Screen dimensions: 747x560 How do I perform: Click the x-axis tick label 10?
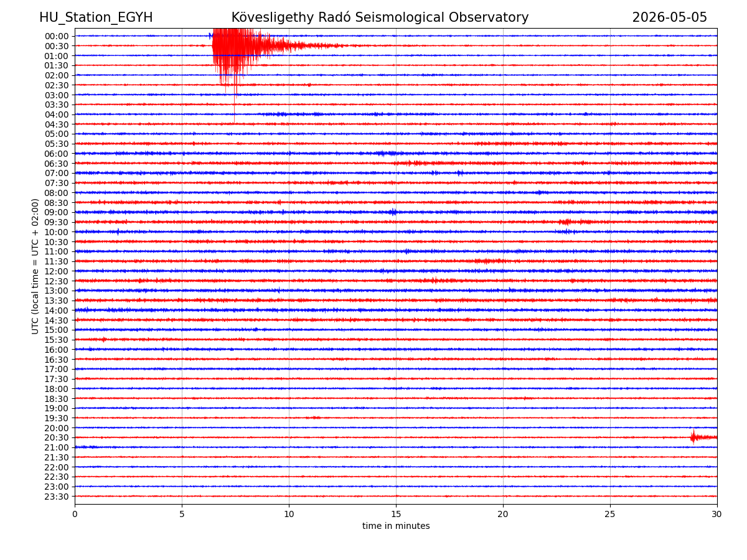[x=289, y=515]
